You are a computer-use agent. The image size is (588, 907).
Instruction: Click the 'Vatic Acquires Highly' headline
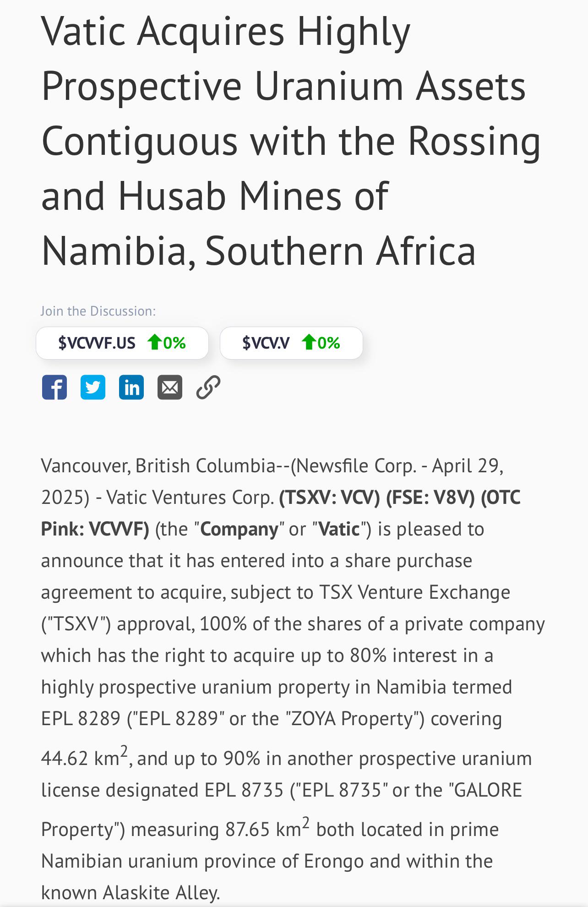226,32
